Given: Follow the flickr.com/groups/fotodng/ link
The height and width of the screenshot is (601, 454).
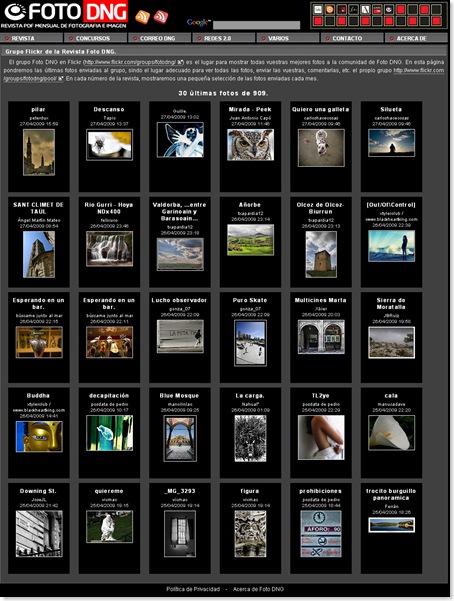Looking at the screenshot, I should tap(133, 62).
